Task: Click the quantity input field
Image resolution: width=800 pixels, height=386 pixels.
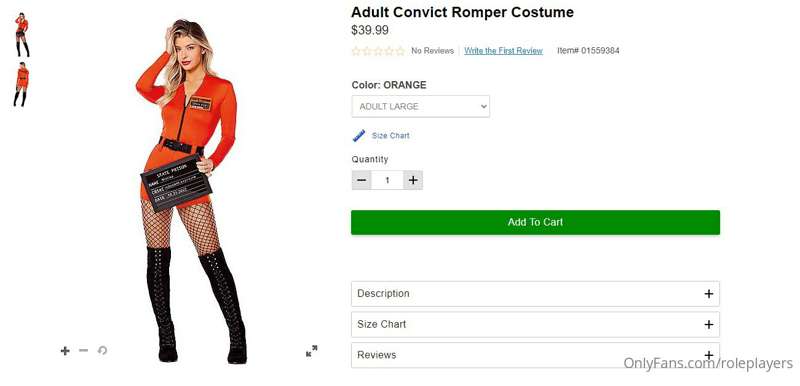Action: 387,180
